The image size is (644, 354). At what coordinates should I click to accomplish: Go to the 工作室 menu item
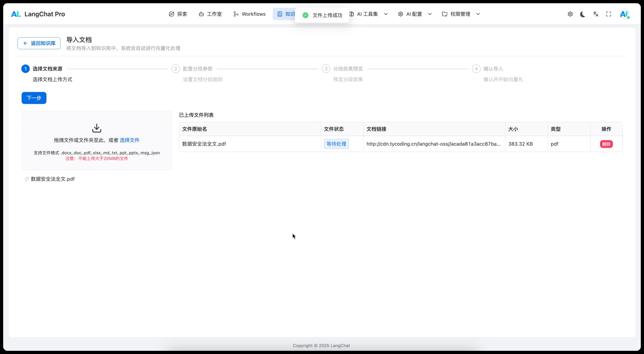210,14
